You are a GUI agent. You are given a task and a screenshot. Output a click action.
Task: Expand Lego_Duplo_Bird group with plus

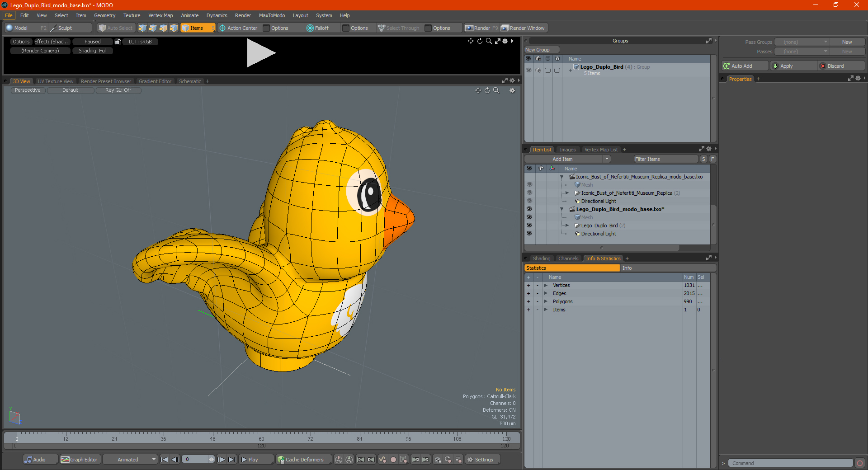pyautogui.click(x=570, y=70)
